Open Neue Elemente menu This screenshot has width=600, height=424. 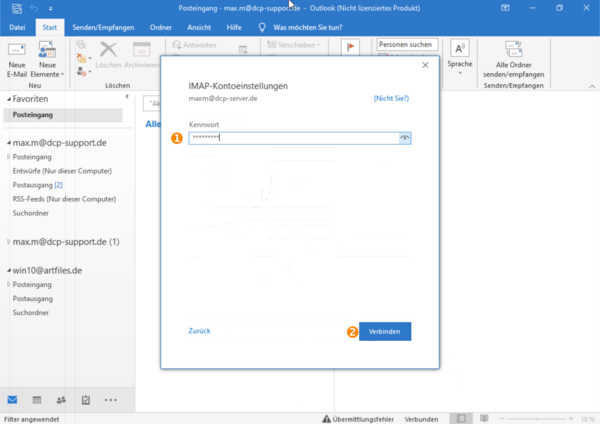[47, 60]
